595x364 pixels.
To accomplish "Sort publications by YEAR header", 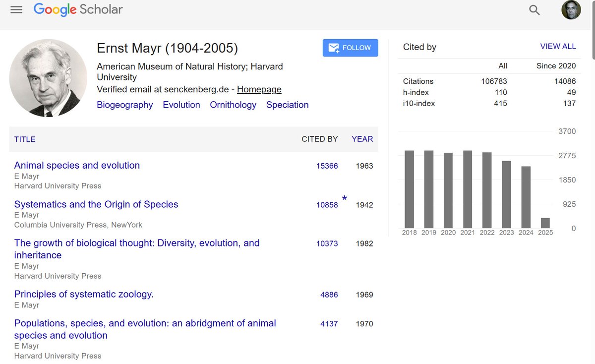I will pyautogui.click(x=362, y=139).
